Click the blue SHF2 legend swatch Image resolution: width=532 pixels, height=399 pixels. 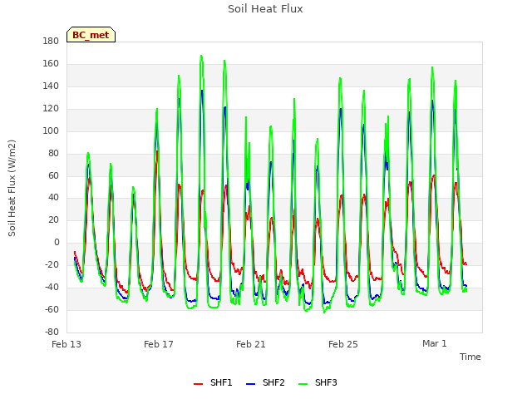[250, 384]
